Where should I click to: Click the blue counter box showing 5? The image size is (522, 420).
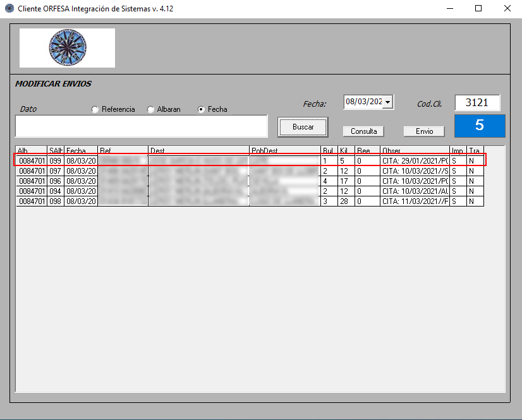pyautogui.click(x=480, y=126)
